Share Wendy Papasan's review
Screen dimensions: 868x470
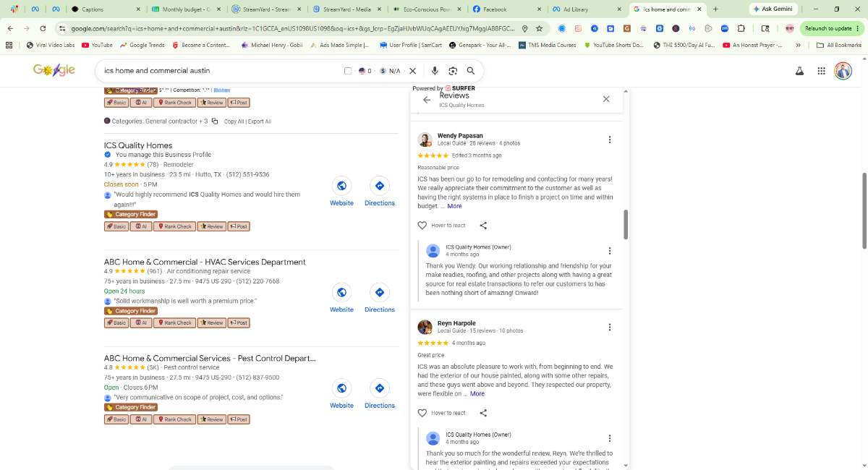[x=483, y=226]
